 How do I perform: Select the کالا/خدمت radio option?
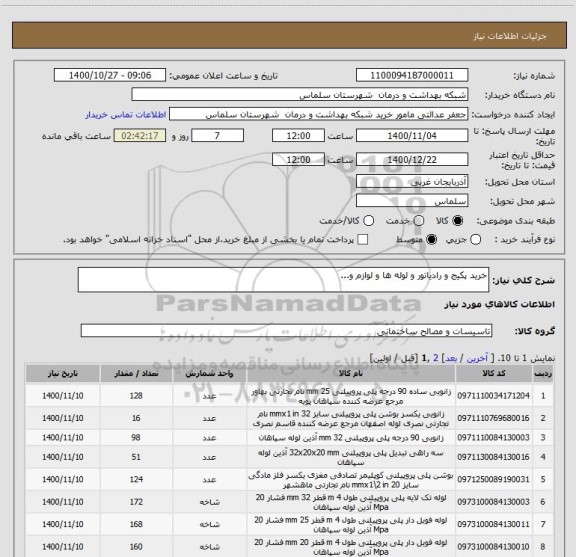click(x=368, y=220)
